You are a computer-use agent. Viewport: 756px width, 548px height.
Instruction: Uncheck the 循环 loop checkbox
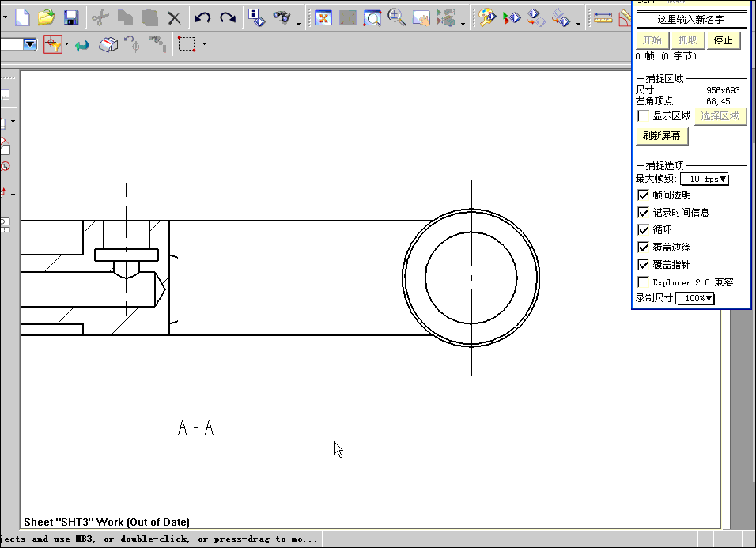coord(643,229)
